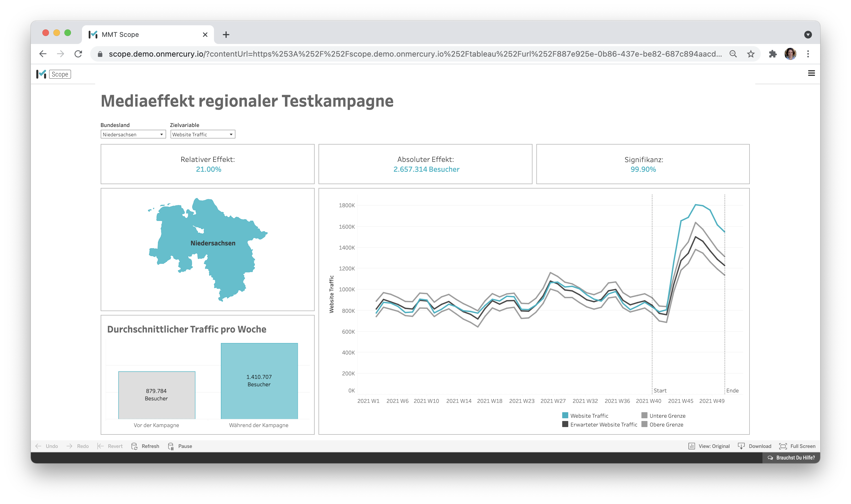Open the browser extensions puzzle icon

pyautogui.click(x=773, y=54)
